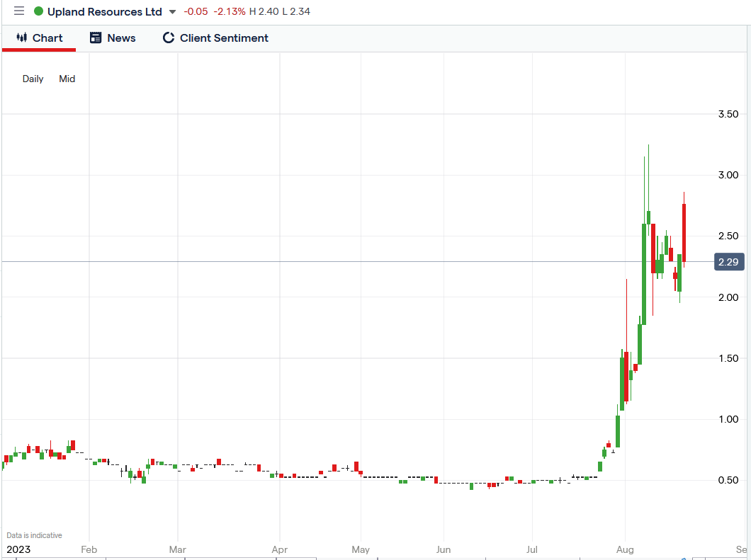Click the 1.00 price axis label
This screenshot has height=560, width=751.
pyautogui.click(x=728, y=419)
